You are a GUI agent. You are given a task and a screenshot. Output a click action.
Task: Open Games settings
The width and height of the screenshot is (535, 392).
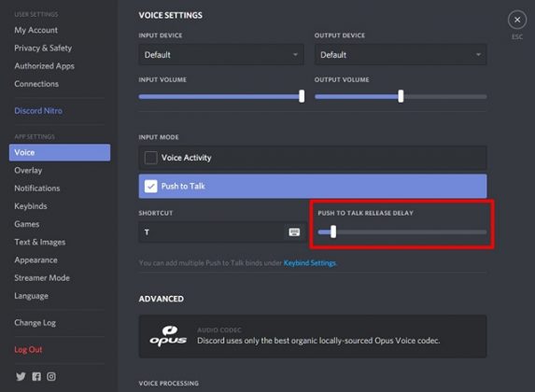pos(27,224)
